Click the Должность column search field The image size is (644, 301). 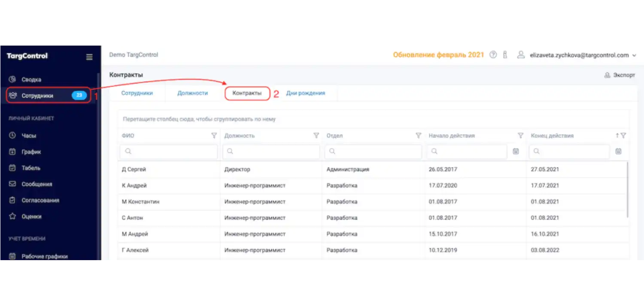point(270,151)
